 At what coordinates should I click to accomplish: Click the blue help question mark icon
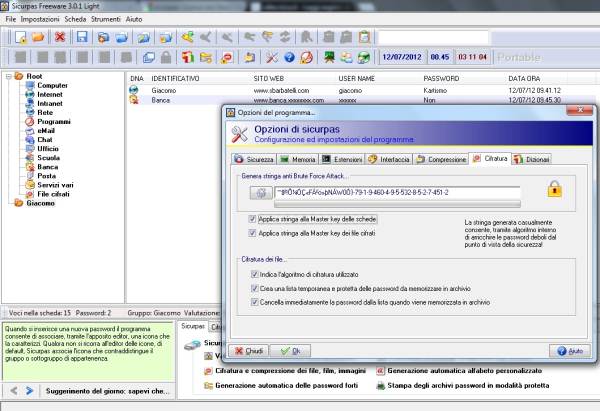(289, 57)
